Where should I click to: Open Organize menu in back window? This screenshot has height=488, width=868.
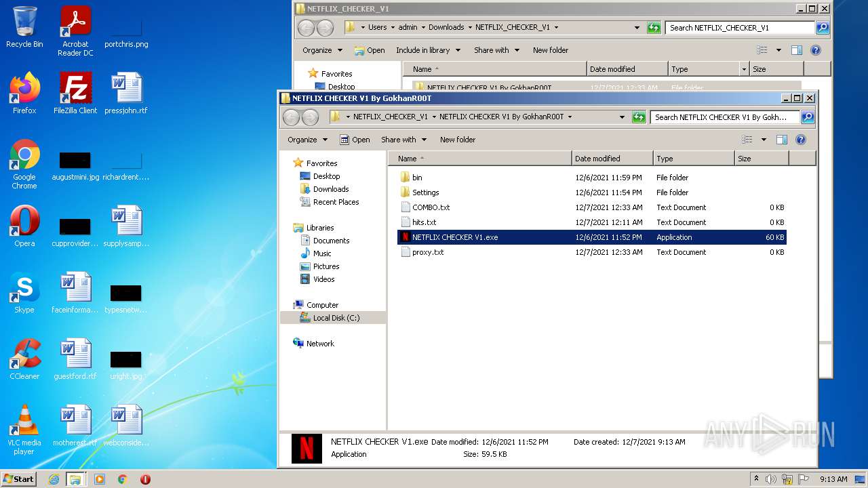[x=322, y=50]
